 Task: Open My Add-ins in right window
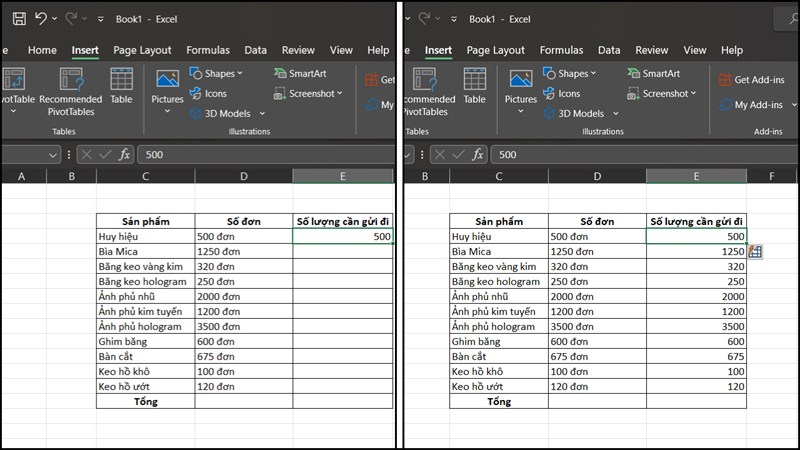[751, 105]
